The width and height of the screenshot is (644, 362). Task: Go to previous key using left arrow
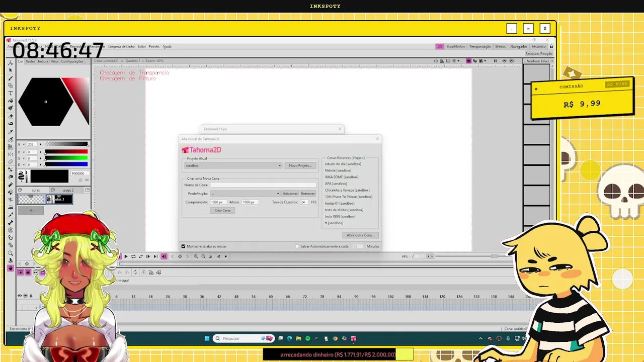tap(173, 256)
